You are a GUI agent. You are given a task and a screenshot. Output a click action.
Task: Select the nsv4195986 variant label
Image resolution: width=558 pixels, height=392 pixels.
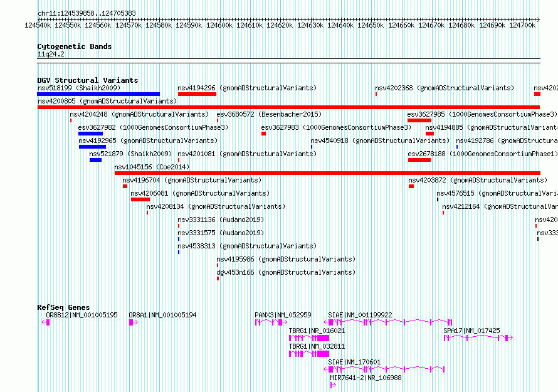286,259
